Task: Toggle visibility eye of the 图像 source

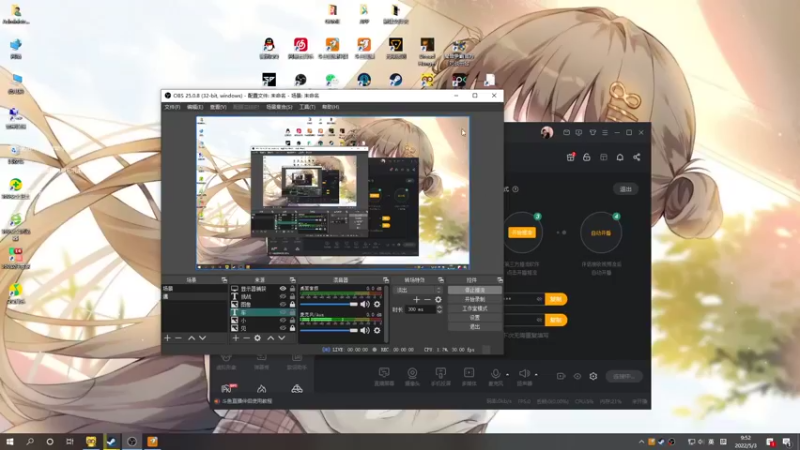Action: pyautogui.click(x=283, y=305)
